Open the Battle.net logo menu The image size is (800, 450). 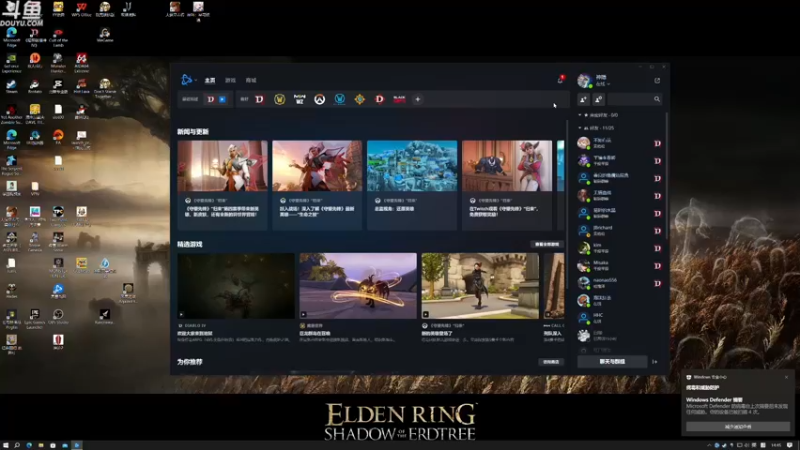coord(188,80)
